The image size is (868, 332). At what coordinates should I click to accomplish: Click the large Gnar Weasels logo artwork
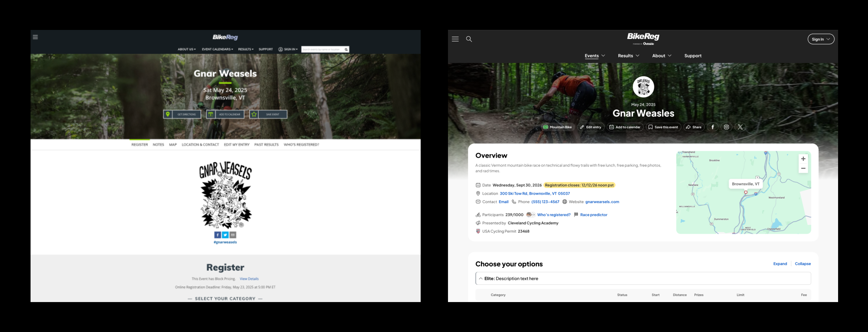tap(225, 195)
